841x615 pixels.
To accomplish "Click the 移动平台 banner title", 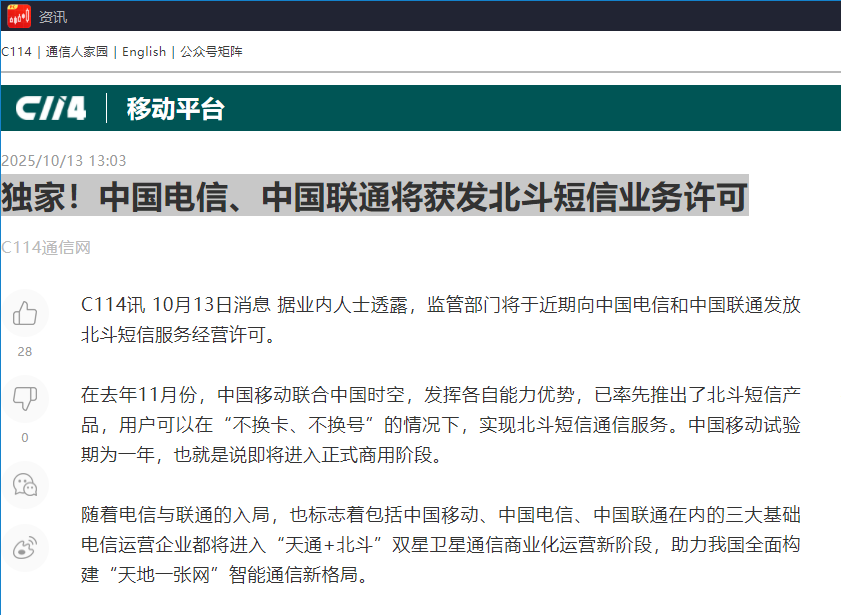I will click(x=175, y=108).
